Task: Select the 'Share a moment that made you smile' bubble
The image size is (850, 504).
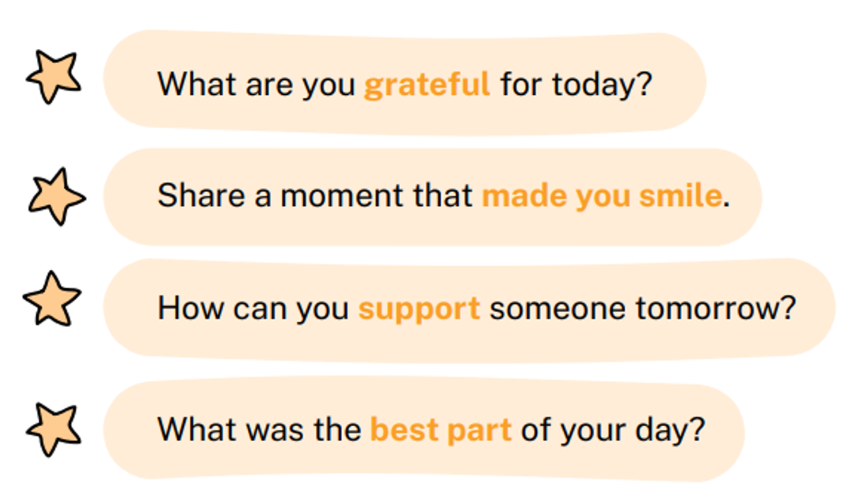Action: [432, 197]
